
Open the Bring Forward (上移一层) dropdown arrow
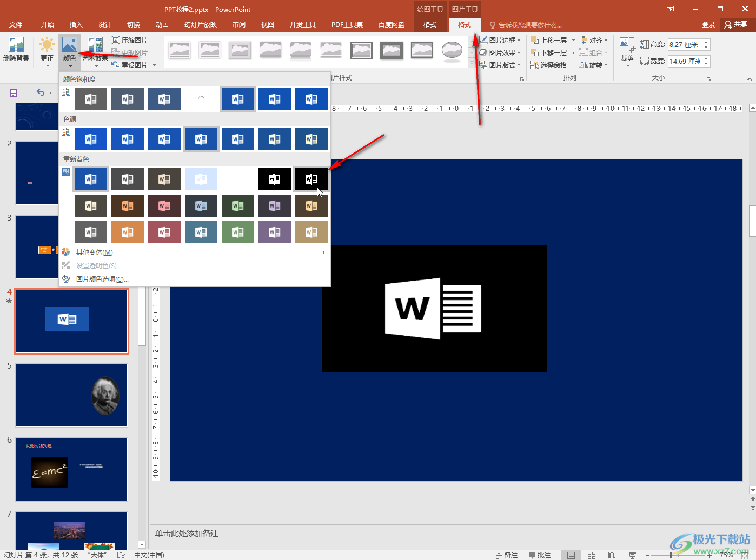pos(574,41)
